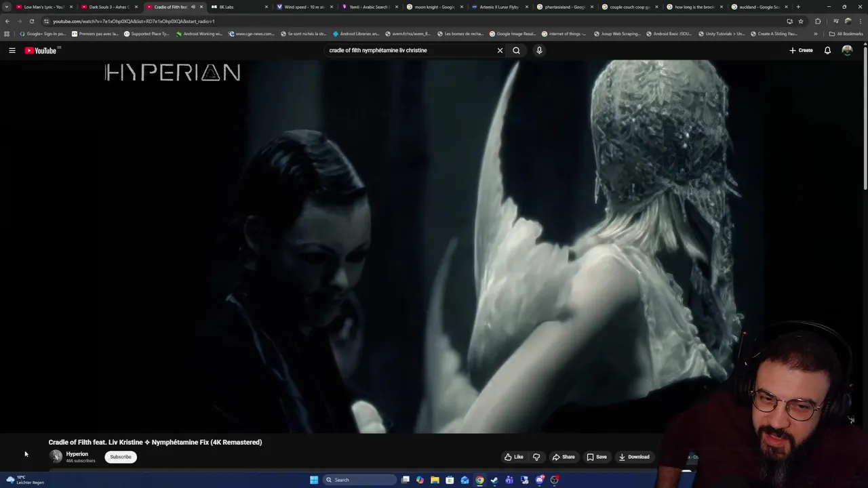Expand the hidden bookmarks overflow chevron
868x488 pixels.
(816, 33)
